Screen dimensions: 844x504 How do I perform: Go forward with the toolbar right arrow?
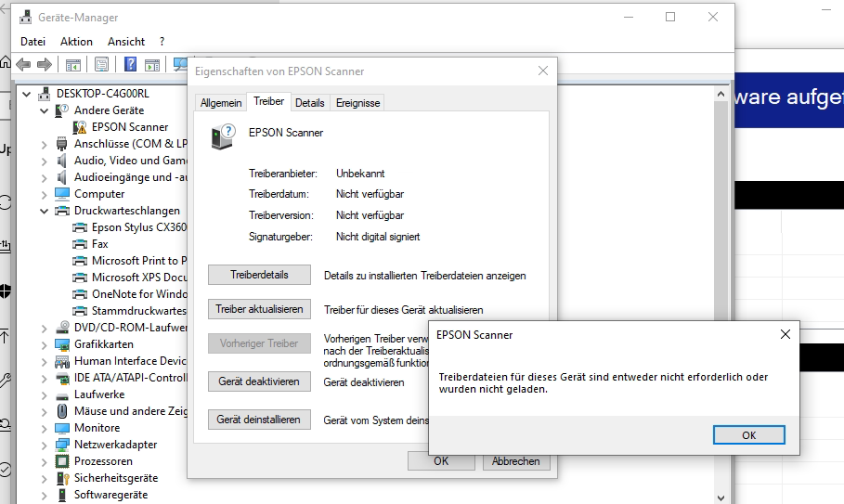[45, 65]
